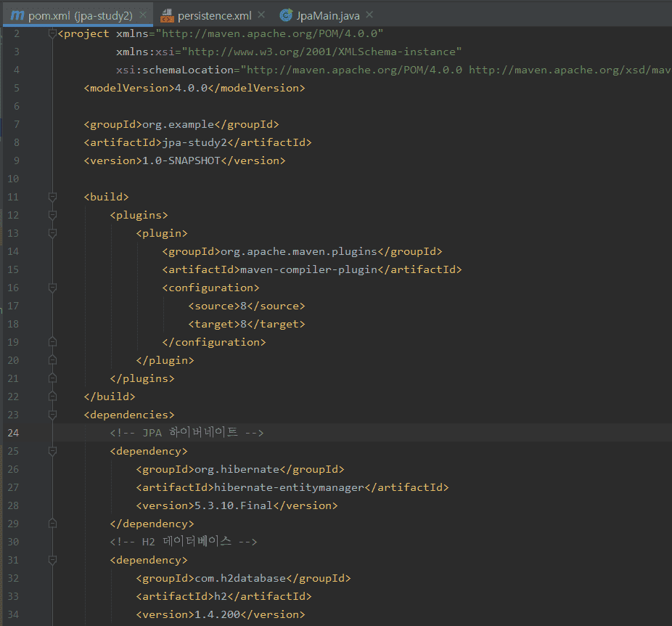The image size is (672, 626).
Task: Collapse the H2 dependency on line 31
Action: pos(53,560)
